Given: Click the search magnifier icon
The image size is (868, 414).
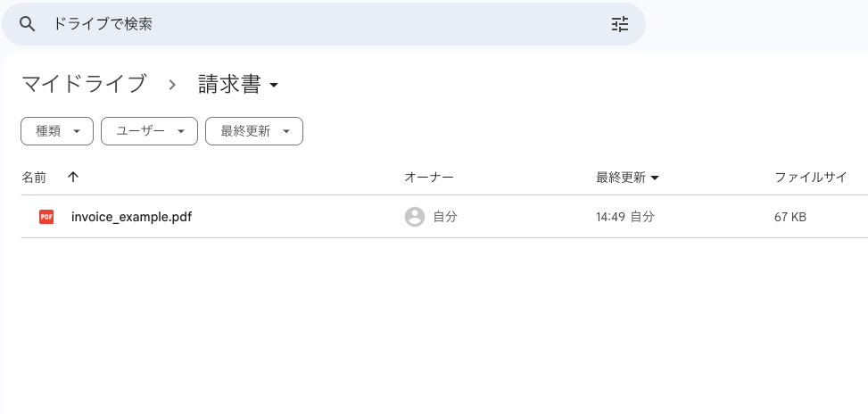Looking at the screenshot, I should coord(28,24).
